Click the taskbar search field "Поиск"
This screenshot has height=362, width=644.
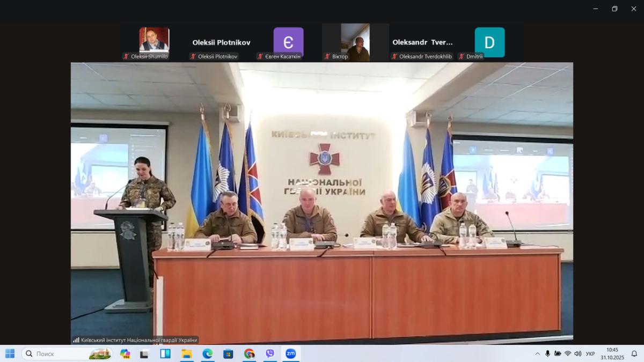tap(67, 353)
